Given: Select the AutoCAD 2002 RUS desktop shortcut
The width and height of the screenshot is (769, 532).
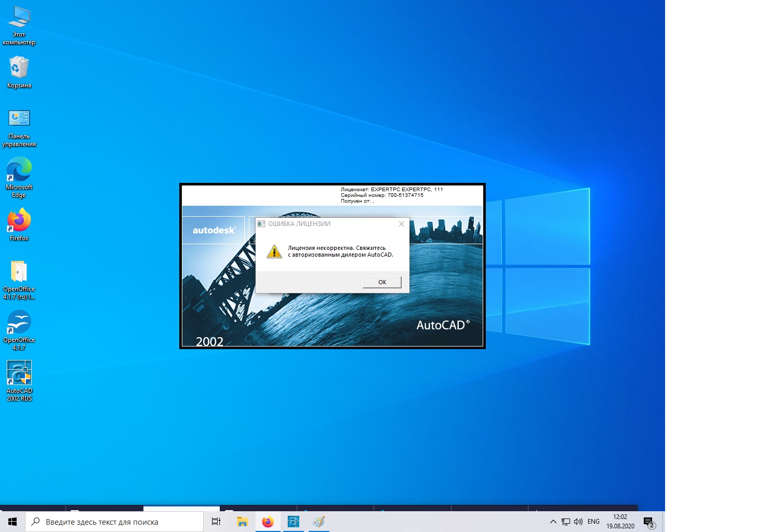Looking at the screenshot, I should tap(19, 381).
